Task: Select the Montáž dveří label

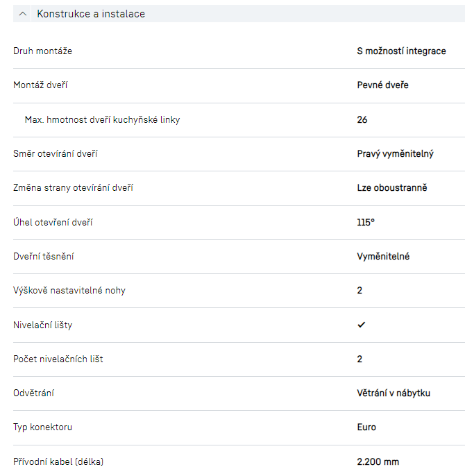Action: tap(40, 85)
